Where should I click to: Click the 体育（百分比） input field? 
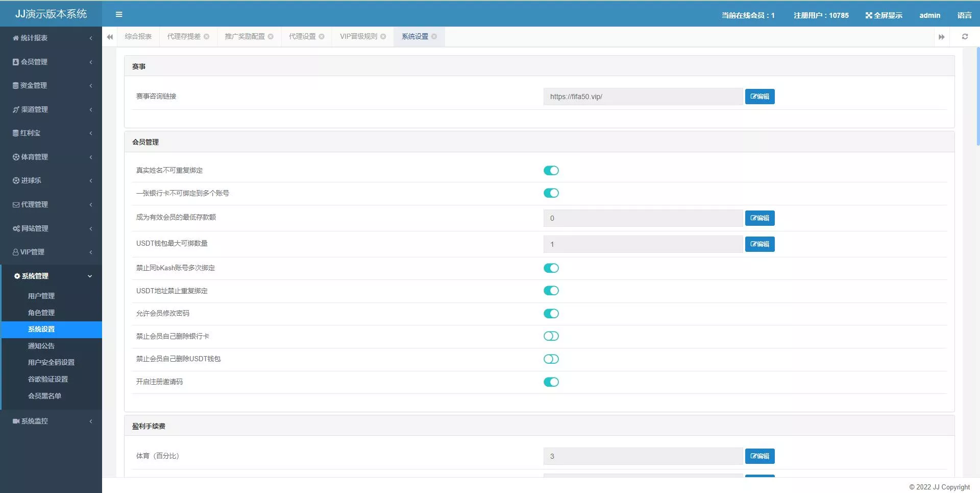point(643,456)
